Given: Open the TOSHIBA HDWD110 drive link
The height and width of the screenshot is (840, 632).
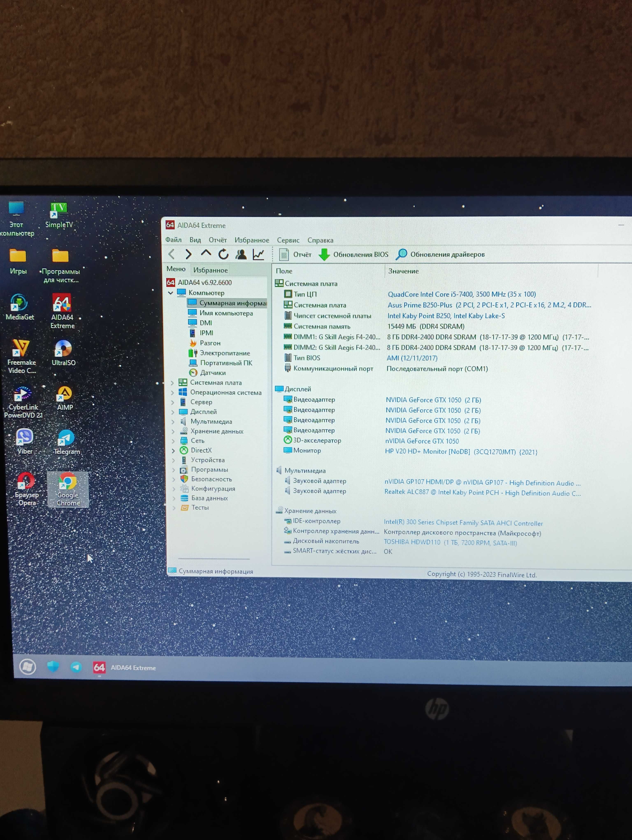Looking at the screenshot, I should pos(450,542).
